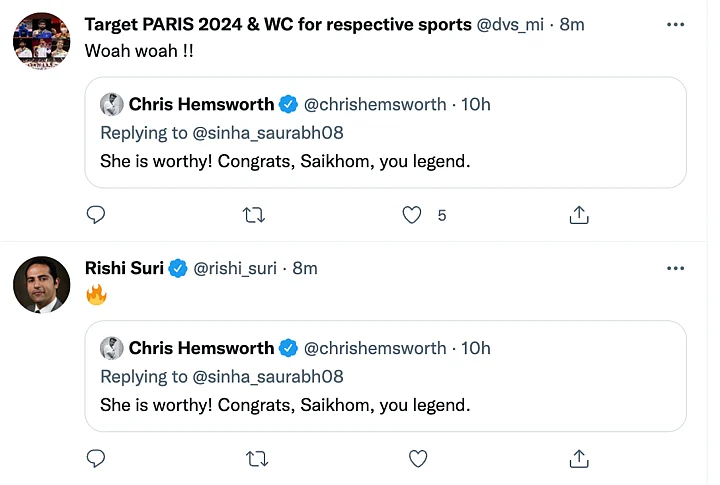Open Rishi Suri's profile photo
720x485 pixels.
(42, 285)
